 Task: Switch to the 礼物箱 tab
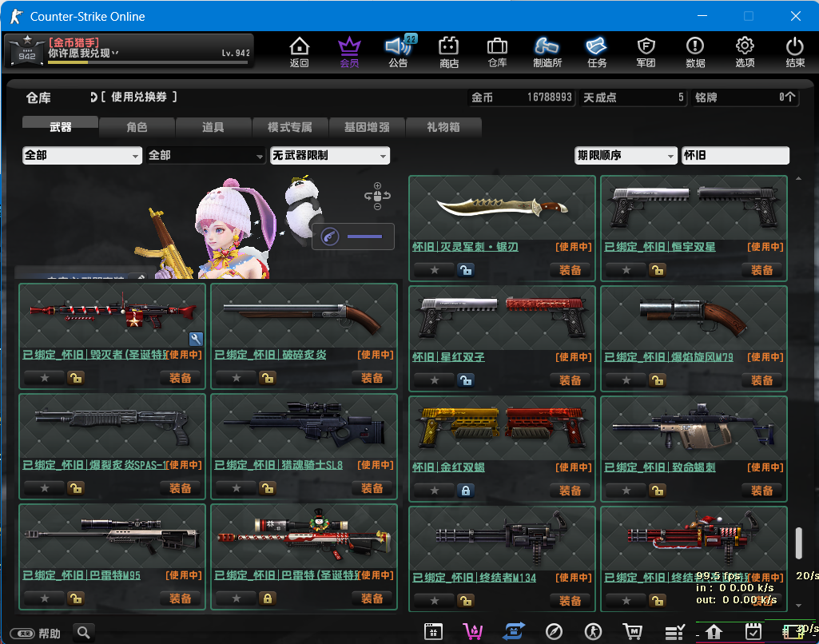tap(443, 127)
